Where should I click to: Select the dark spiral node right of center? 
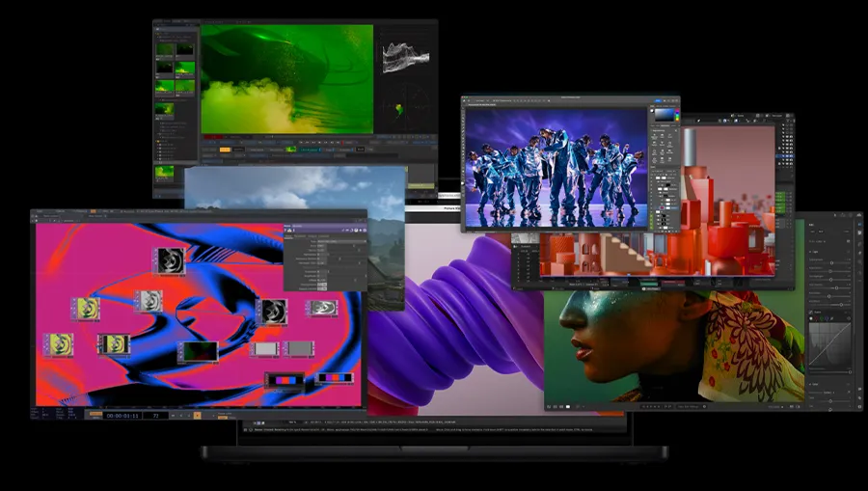(272, 312)
